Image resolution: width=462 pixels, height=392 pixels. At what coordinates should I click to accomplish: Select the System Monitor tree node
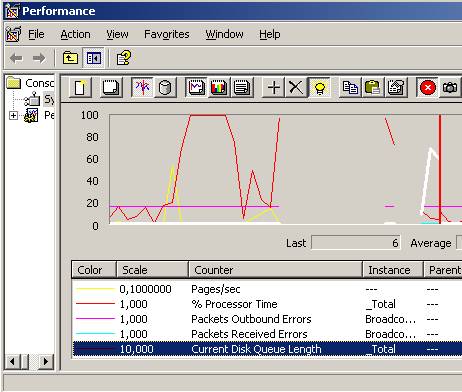pyautogui.click(x=39, y=99)
